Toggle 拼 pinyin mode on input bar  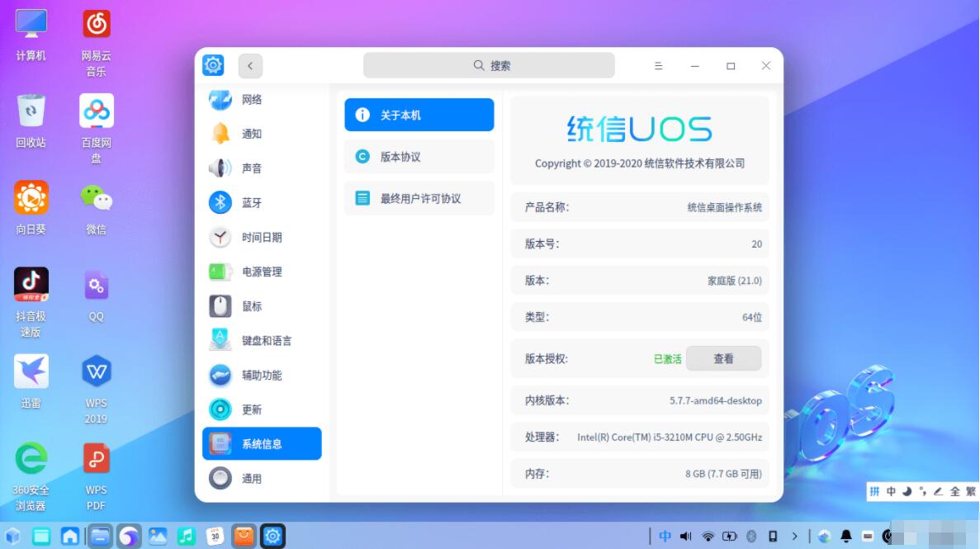[875, 491]
